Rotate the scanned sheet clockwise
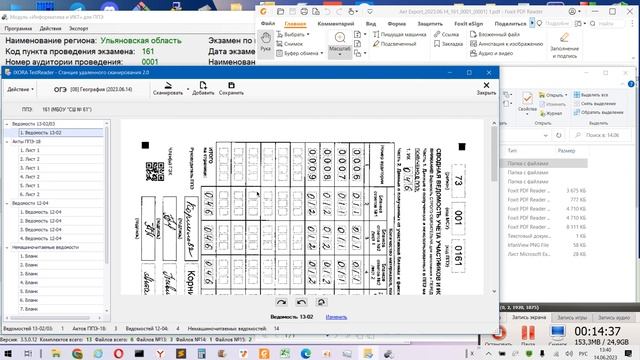The image size is (640, 360). pos(281,302)
